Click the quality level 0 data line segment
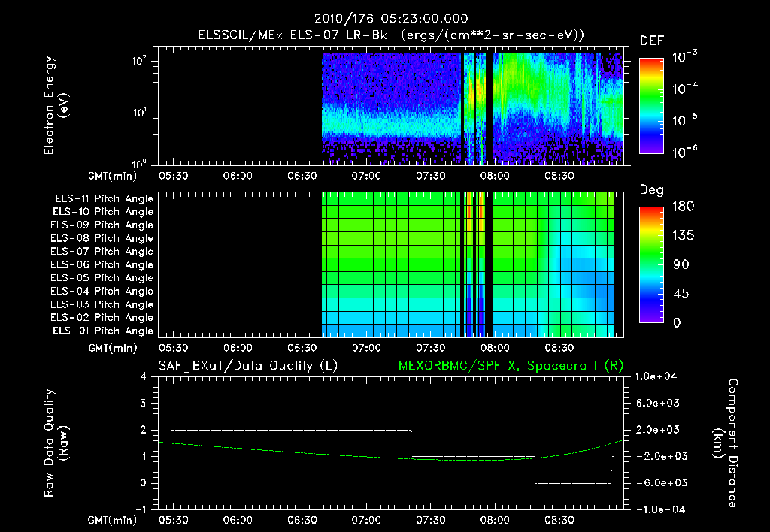 tap(573, 483)
